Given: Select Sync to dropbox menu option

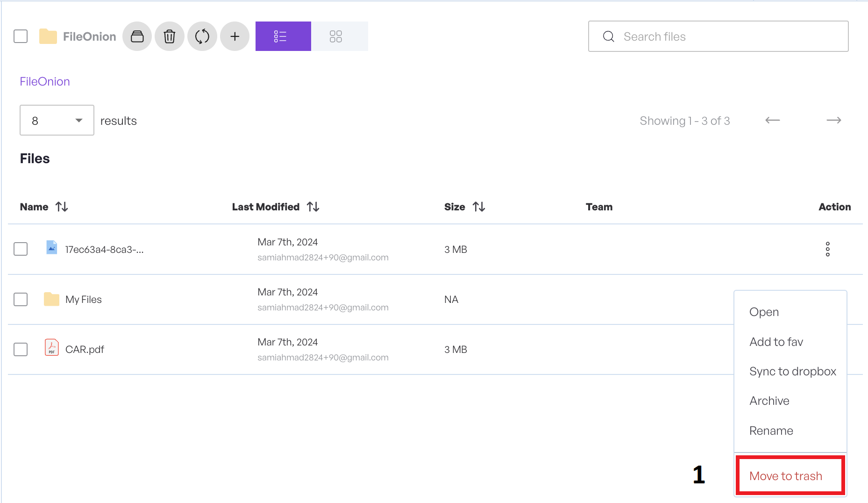Looking at the screenshot, I should pos(792,371).
